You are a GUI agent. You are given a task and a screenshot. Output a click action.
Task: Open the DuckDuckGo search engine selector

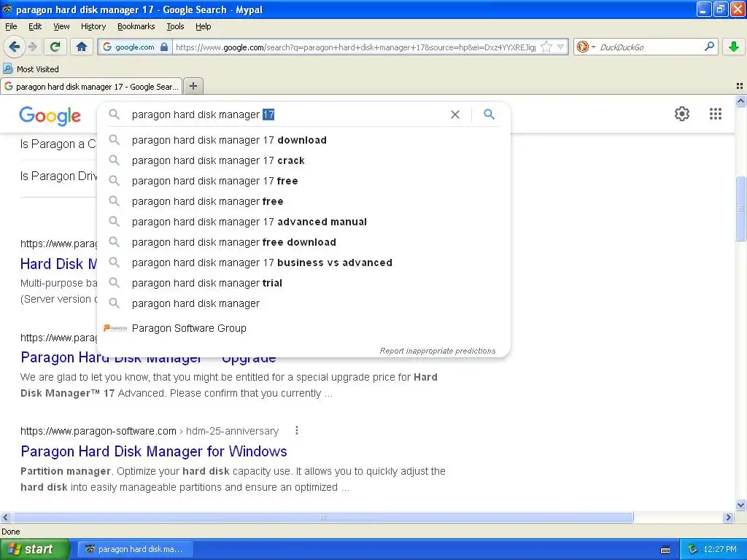coord(586,47)
